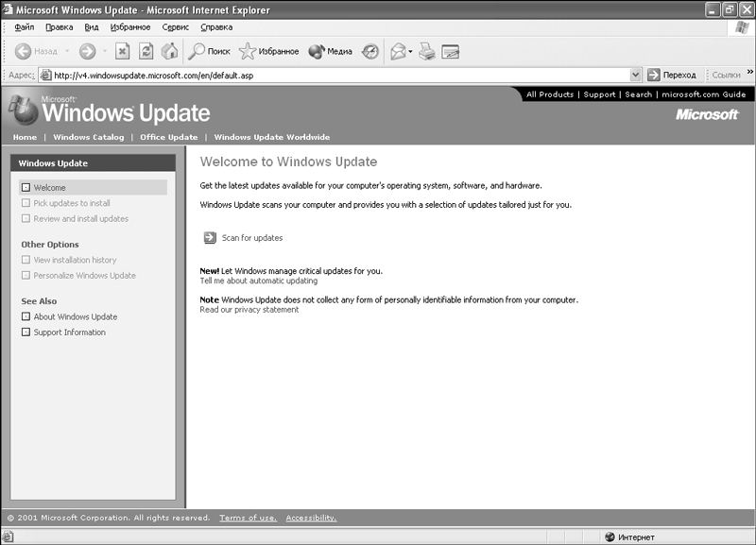Image resolution: width=756 pixels, height=545 pixels.
Task: Open the Terms of use link
Action: tap(249, 518)
